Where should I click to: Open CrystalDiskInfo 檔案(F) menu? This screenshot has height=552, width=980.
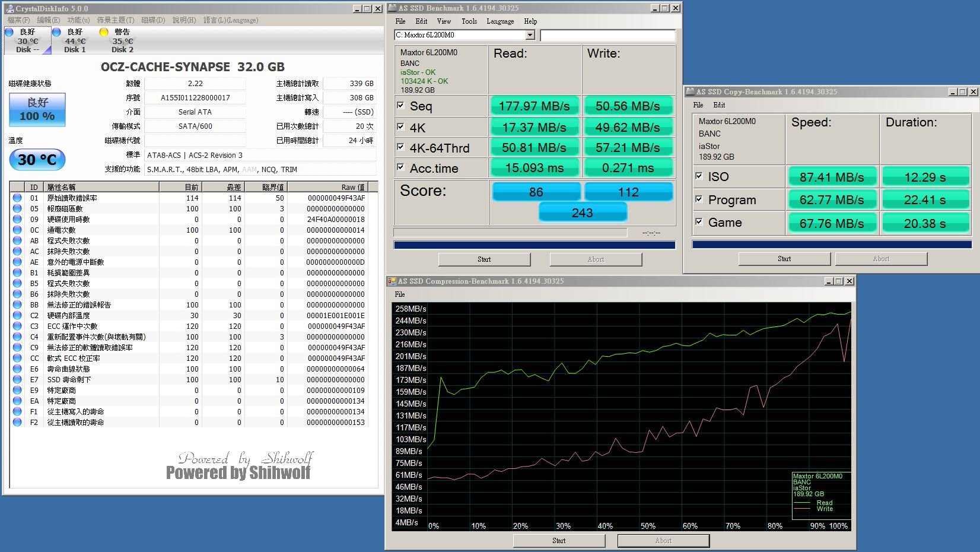pyautogui.click(x=18, y=20)
